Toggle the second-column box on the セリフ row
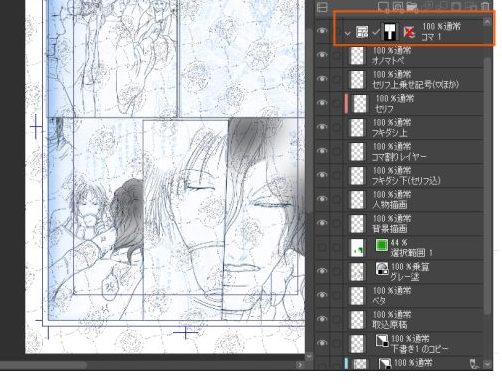Viewport: 502px width, 392px height. 337,103
